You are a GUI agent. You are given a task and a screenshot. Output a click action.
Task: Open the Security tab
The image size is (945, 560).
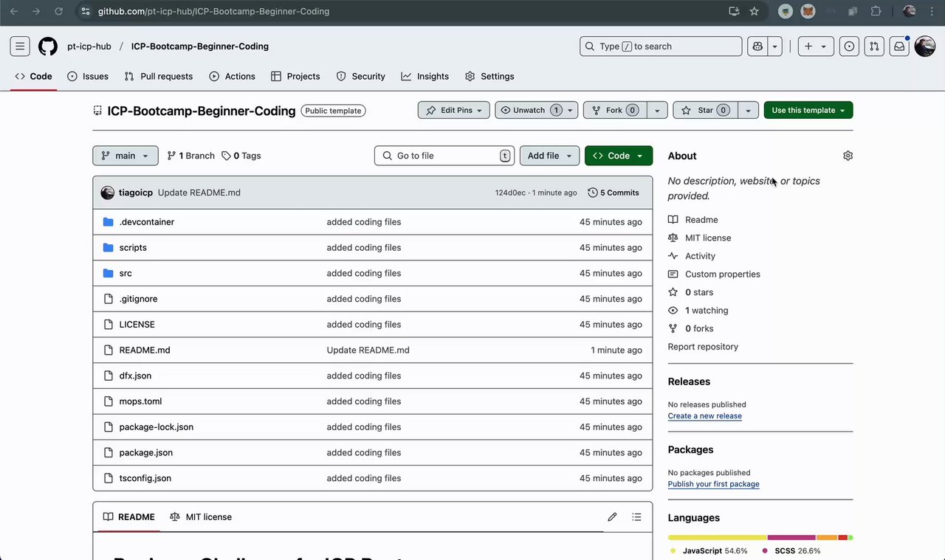pos(360,77)
